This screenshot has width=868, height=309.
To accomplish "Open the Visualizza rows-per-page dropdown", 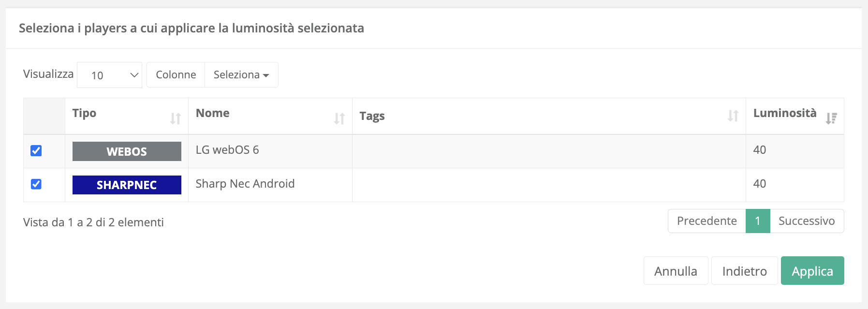I will pos(109,75).
